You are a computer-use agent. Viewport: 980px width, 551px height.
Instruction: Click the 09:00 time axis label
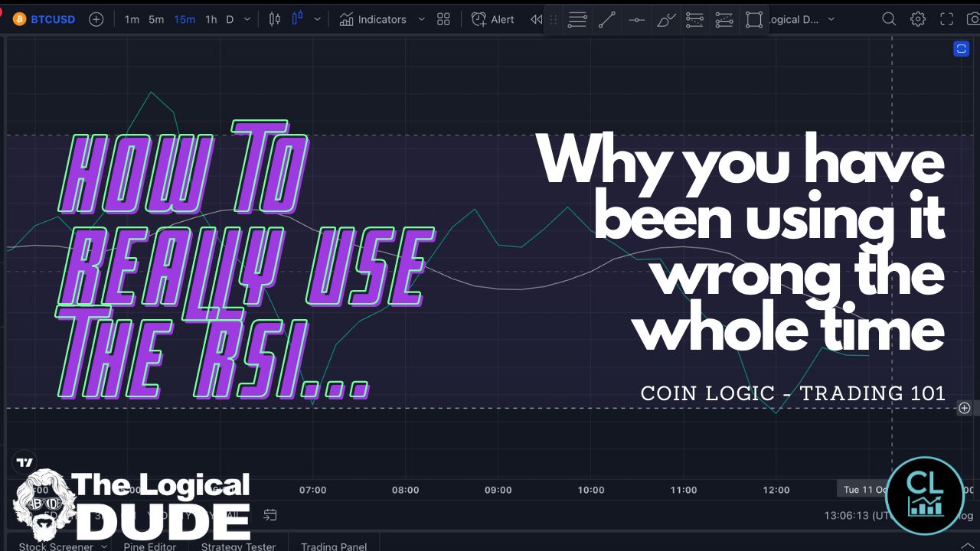click(498, 490)
